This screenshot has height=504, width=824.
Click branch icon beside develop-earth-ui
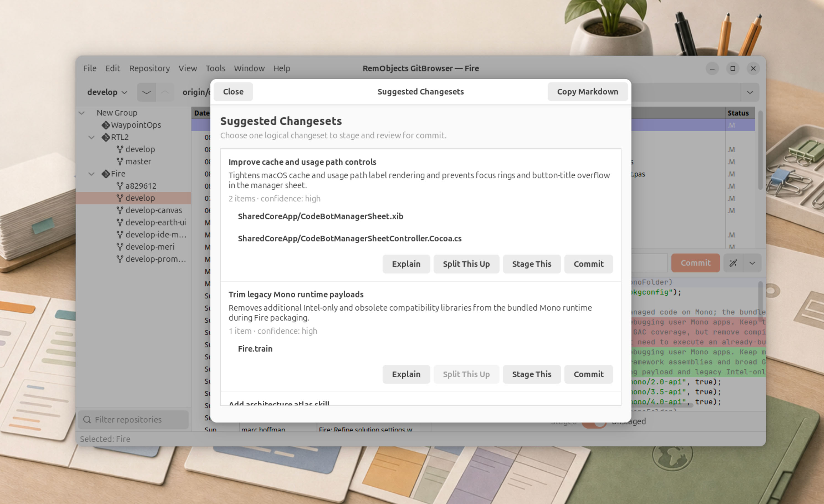tap(120, 222)
